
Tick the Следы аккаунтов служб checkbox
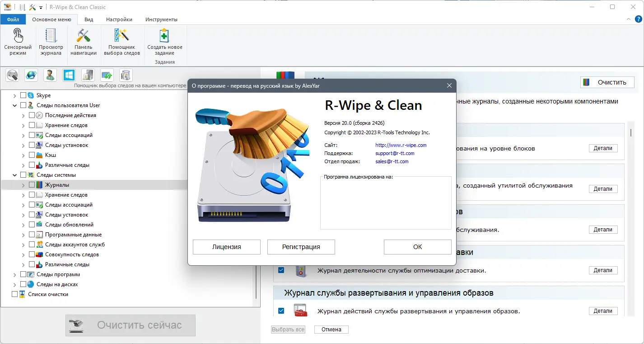(x=32, y=245)
